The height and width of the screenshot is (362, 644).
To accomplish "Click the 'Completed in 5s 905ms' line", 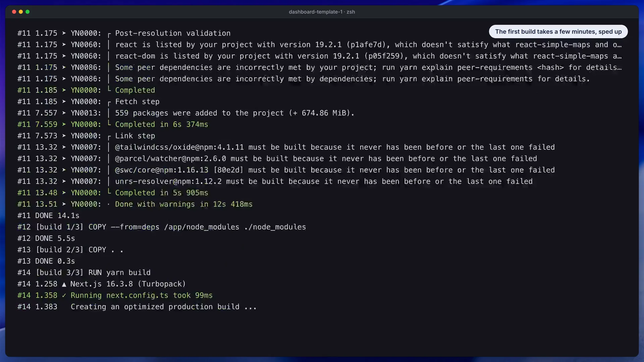I will [113, 193].
